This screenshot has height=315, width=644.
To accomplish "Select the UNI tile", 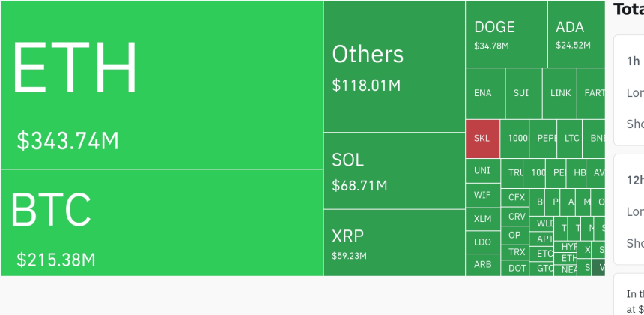I will point(482,171).
